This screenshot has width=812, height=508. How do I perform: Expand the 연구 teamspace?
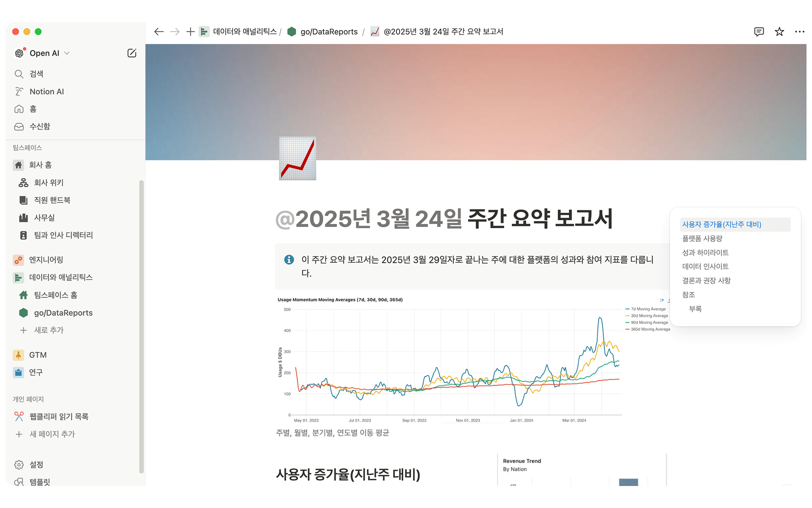click(x=35, y=372)
